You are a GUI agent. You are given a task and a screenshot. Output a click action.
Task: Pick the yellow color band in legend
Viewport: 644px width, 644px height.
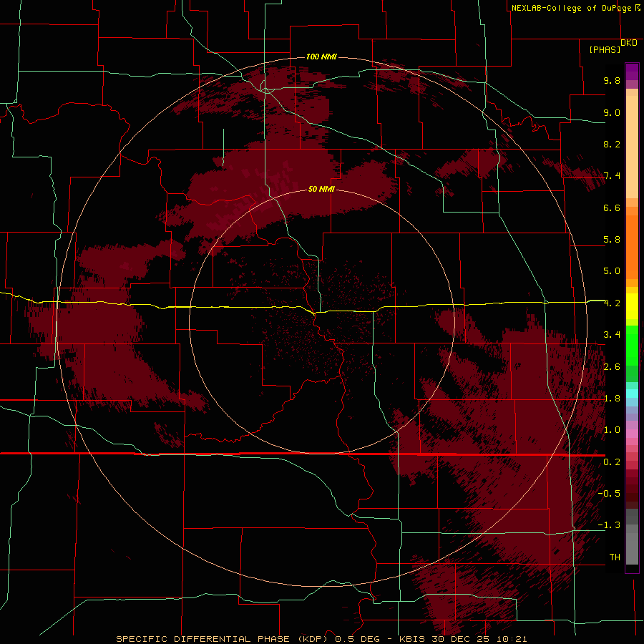pyautogui.click(x=632, y=306)
